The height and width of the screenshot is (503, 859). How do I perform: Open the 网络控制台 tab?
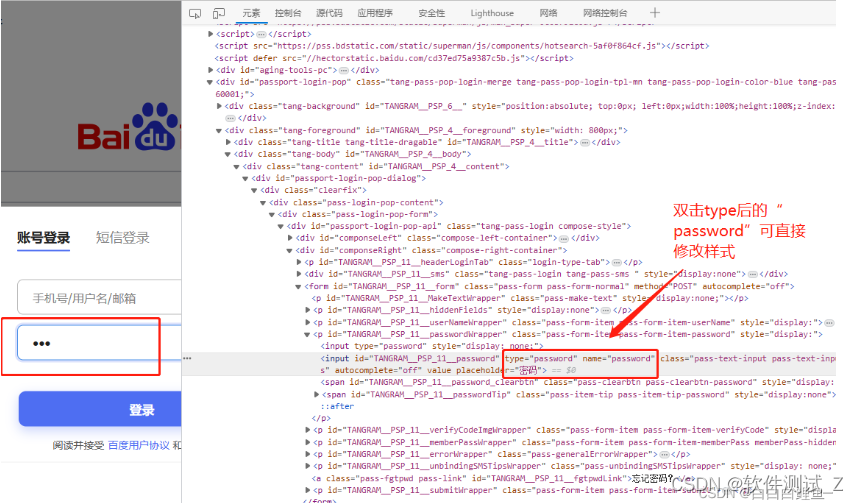tap(605, 13)
